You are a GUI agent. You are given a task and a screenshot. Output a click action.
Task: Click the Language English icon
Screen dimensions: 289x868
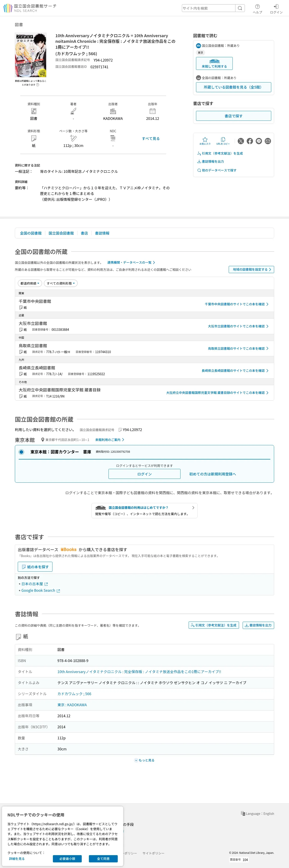pos(243,813)
